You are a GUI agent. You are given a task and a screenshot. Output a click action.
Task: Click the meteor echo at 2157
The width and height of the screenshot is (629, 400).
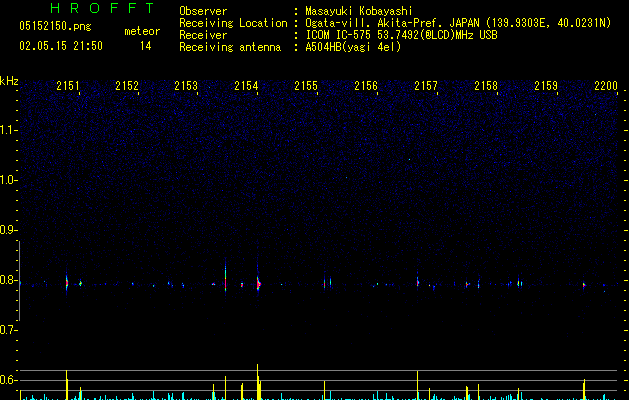(418, 282)
